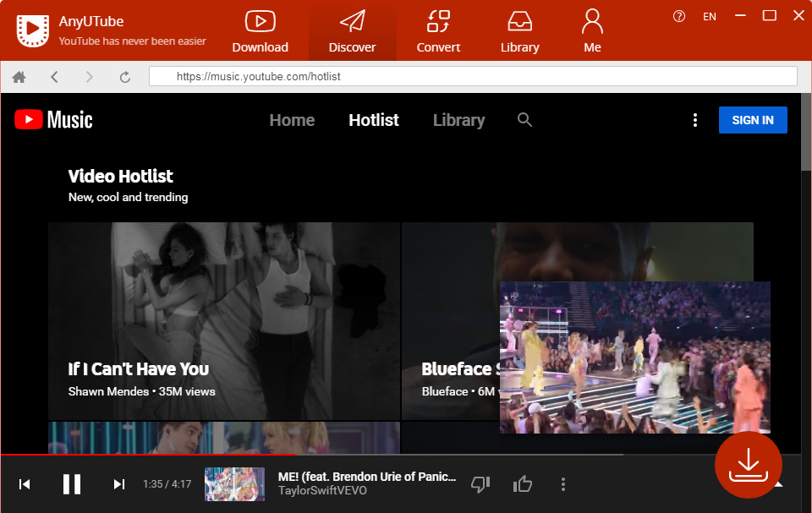
Task: Go to browser home page
Action: click(19, 77)
